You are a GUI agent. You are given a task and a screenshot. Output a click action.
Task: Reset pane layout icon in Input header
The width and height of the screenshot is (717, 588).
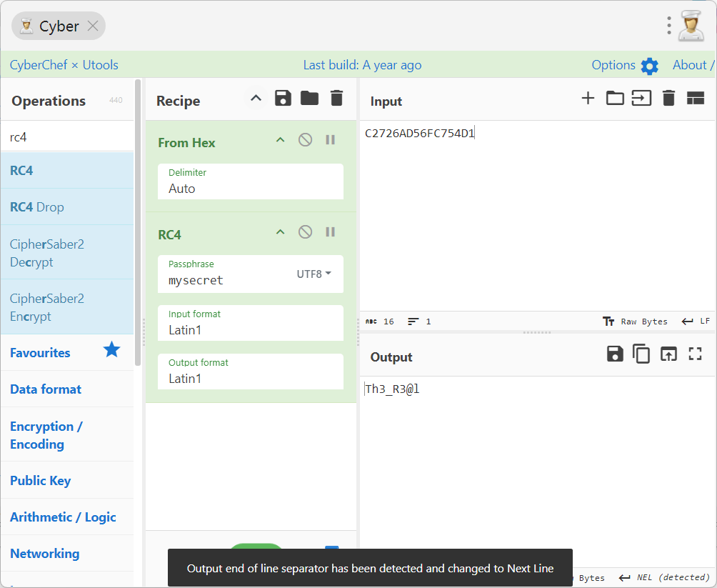pyautogui.click(x=696, y=99)
